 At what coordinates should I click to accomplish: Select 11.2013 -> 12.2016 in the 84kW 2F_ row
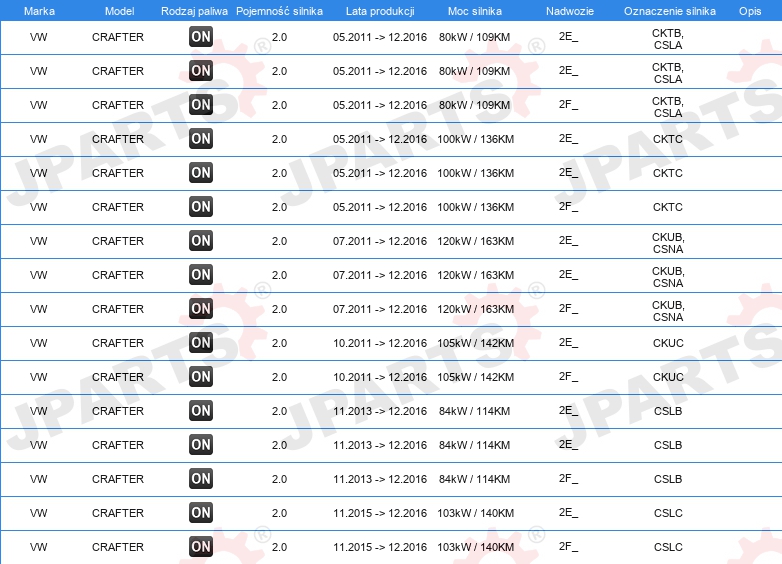380,479
